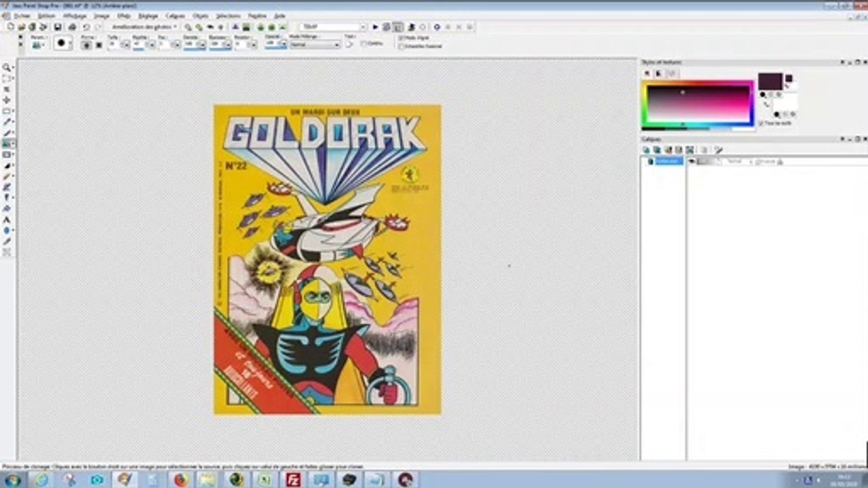Open the Affichage menu
Viewport: 868px width, 488px height.
tap(75, 15)
